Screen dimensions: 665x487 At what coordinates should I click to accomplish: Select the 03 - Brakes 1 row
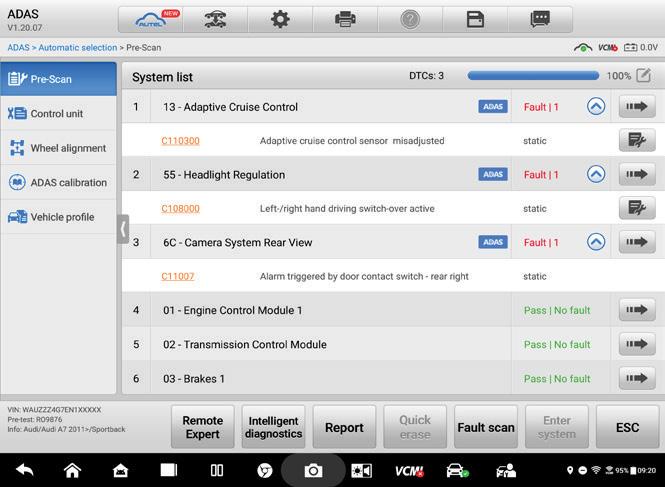pyautogui.click(x=393, y=378)
